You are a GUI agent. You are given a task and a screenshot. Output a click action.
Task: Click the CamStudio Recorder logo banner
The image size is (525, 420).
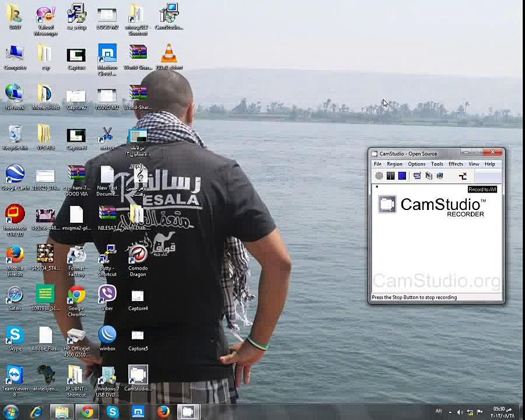[432, 206]
